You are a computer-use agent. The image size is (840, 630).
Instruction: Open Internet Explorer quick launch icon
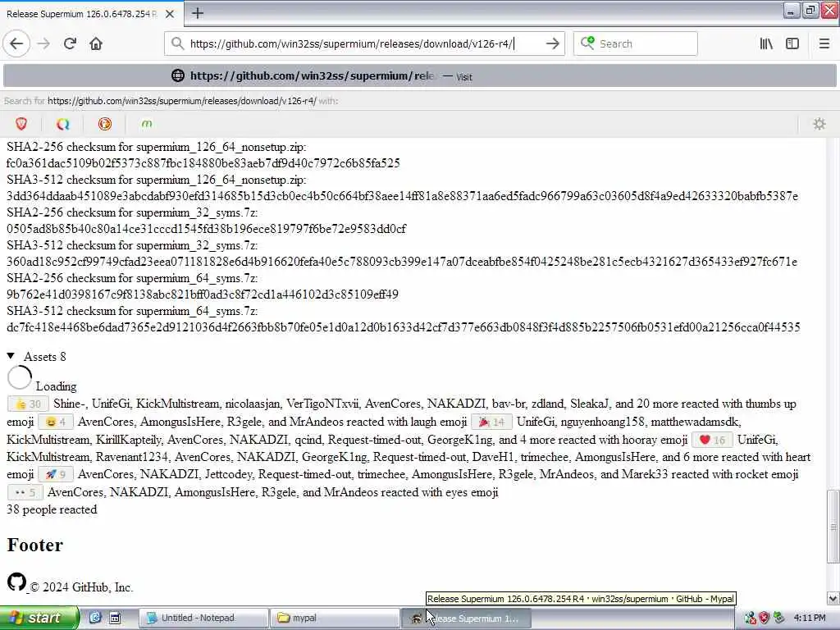(95, 618)
